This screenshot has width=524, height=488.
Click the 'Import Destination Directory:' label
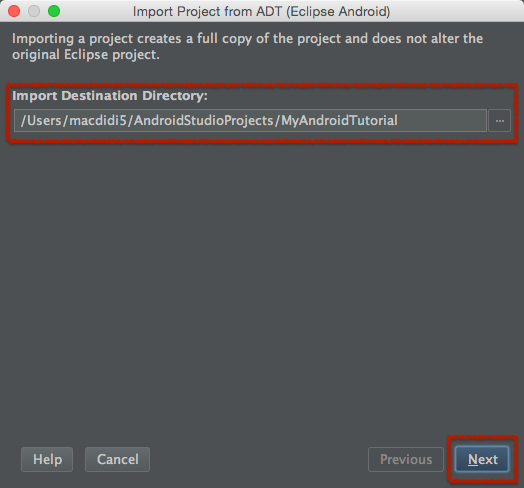(110, 96)
